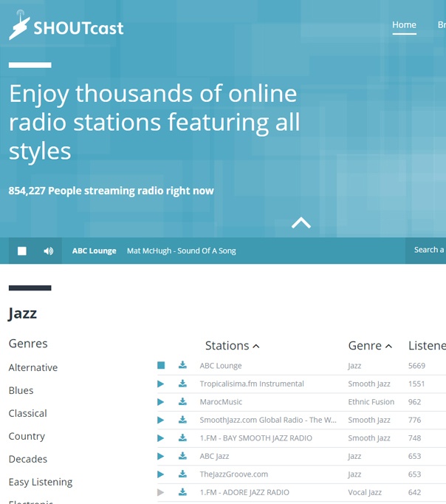This screenshot has width=446, height=504.
Task: Download ABC Lounge playlist file
Action: tap(182, 365)
